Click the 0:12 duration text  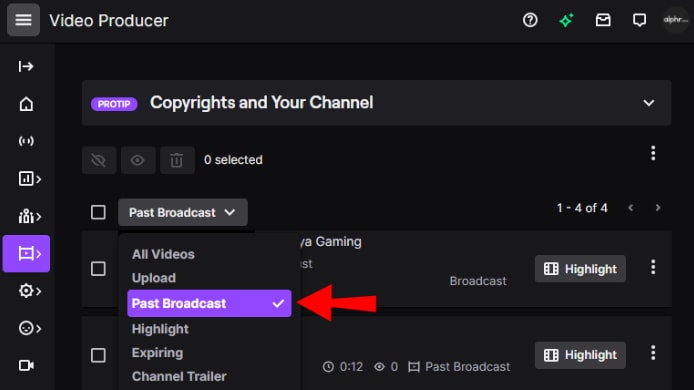tap(351, 367)
